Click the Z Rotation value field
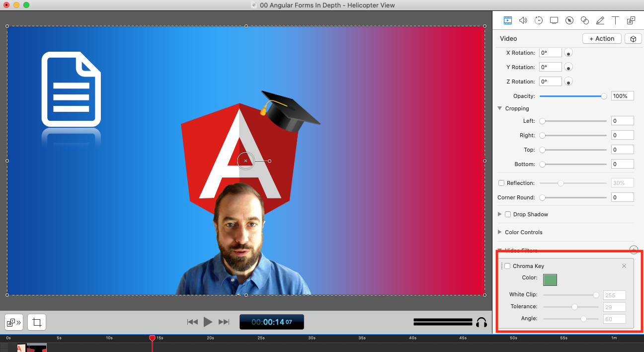644x352 pixels. point(551,82)
